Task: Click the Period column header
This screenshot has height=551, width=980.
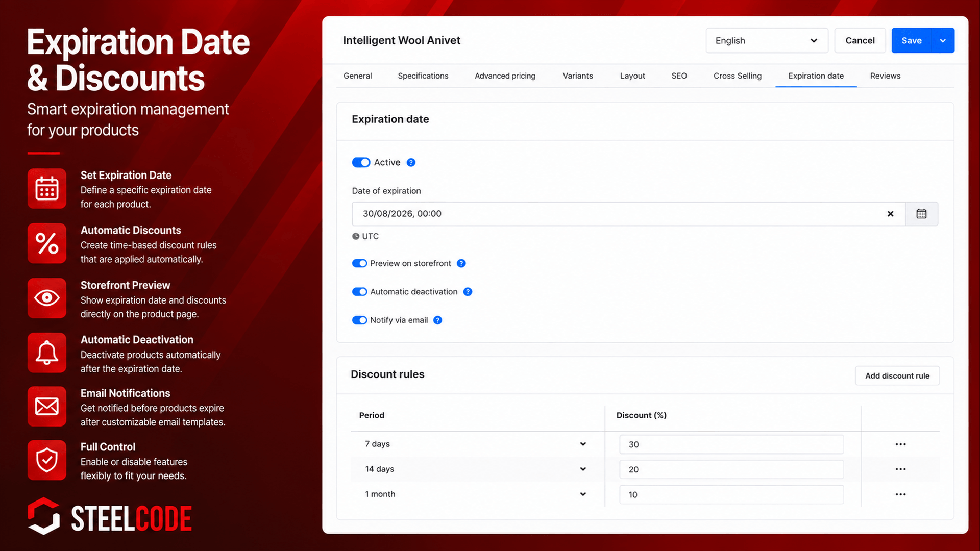Action: tap(372, 415)
